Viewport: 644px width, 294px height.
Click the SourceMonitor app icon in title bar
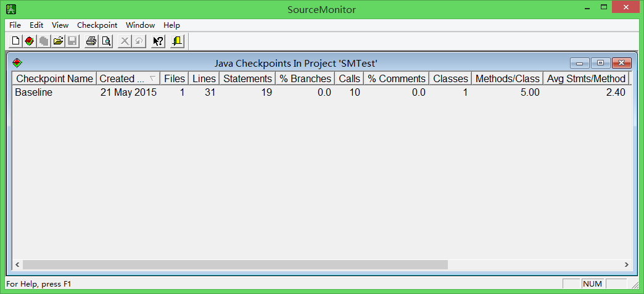12,9
